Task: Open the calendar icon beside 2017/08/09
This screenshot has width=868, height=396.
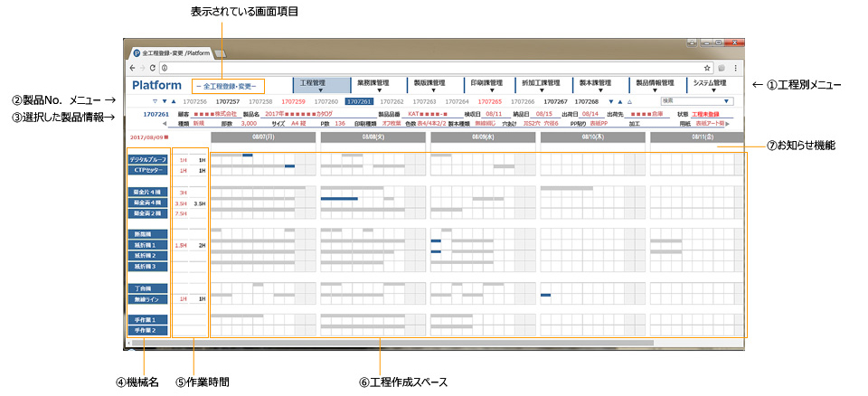Action: click(165, 137)
